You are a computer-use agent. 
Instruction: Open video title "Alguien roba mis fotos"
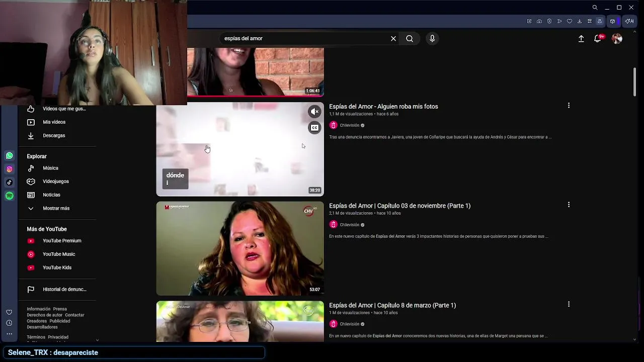(383, 107)
